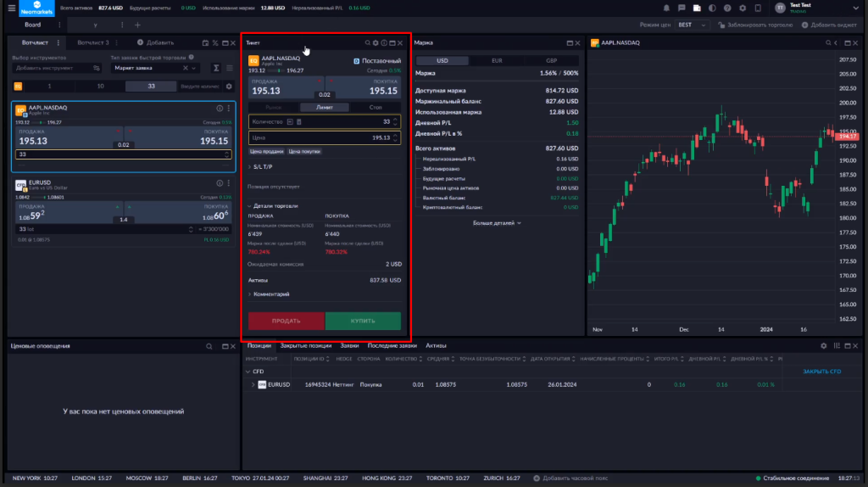The height and width of the screenshot is (487, 868).
Task: Open the mobile device icon
Action: click(x=758, y=8)
